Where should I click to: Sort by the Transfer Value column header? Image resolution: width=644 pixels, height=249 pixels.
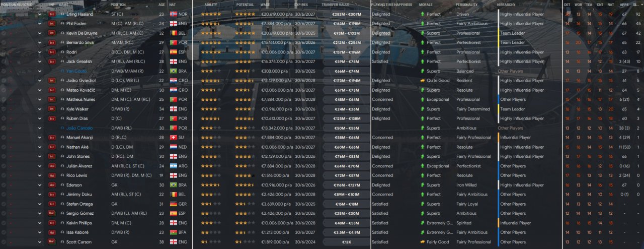(x=336, y=5)
